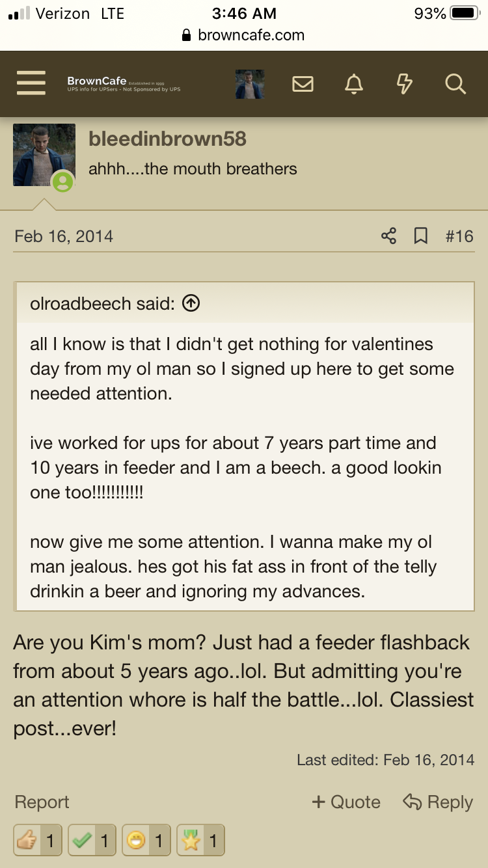Click the green checkmark Agree reaction
488x868 pixels.
pos(91,841)
